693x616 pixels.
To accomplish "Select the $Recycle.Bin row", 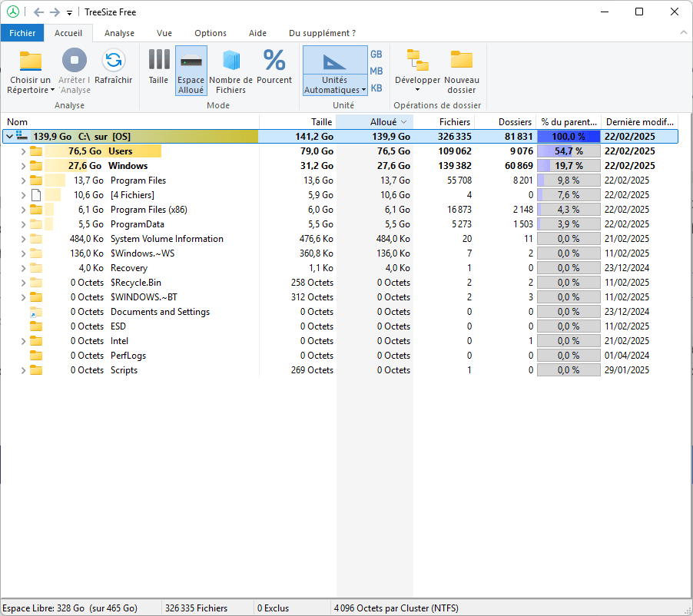I will pyautogui.click(x=340, y=283).
